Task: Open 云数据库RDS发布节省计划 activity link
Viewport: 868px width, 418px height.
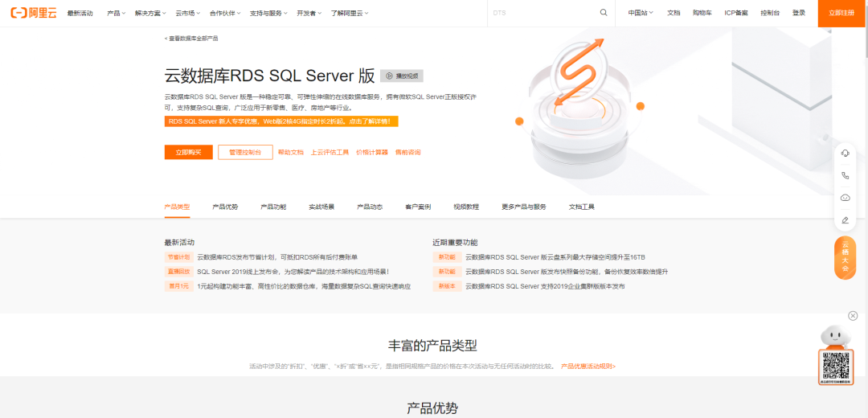Action: click(277, 257)
